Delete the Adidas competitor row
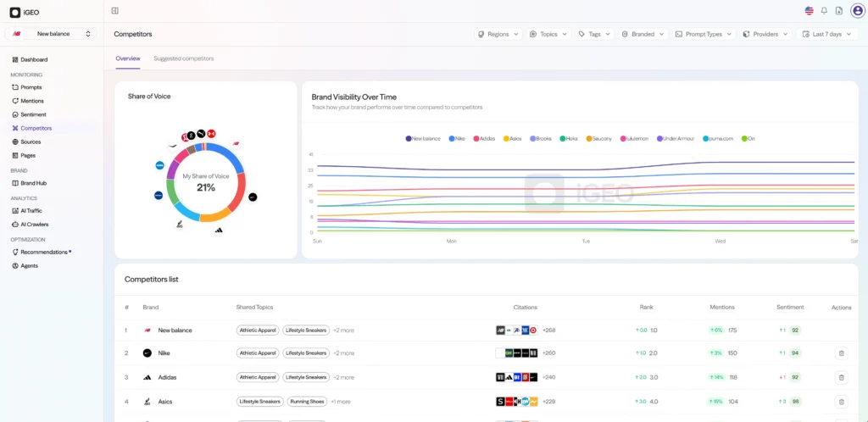 [x=841, y=377]
